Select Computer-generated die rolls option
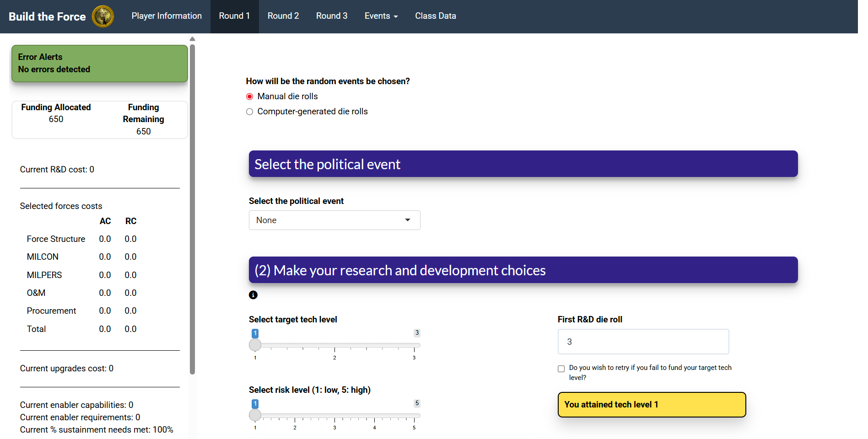 [x=249, y=112]
